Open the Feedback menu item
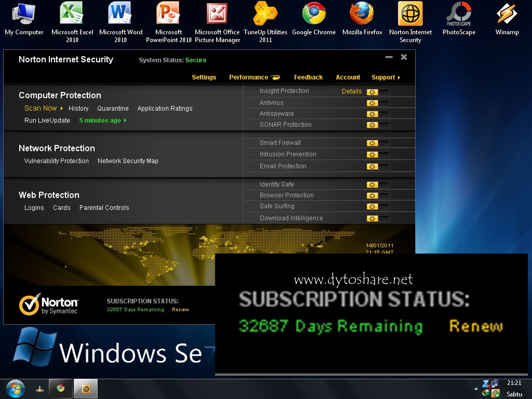The height and width of the screenshot is (399, 532). pos(309,77)
